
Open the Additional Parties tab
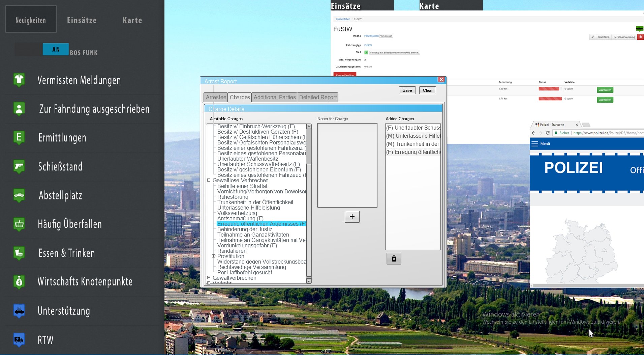tap(274, 97)
